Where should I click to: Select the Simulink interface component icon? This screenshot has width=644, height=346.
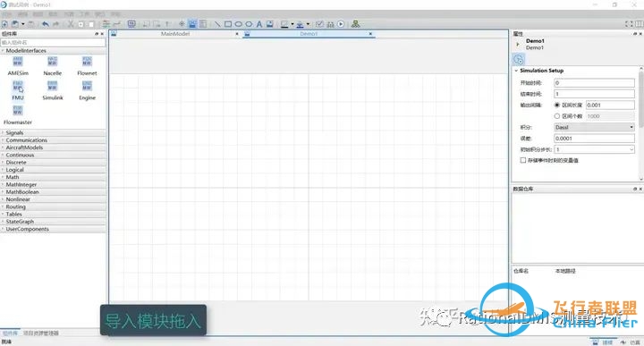click(x=52, y=86)
